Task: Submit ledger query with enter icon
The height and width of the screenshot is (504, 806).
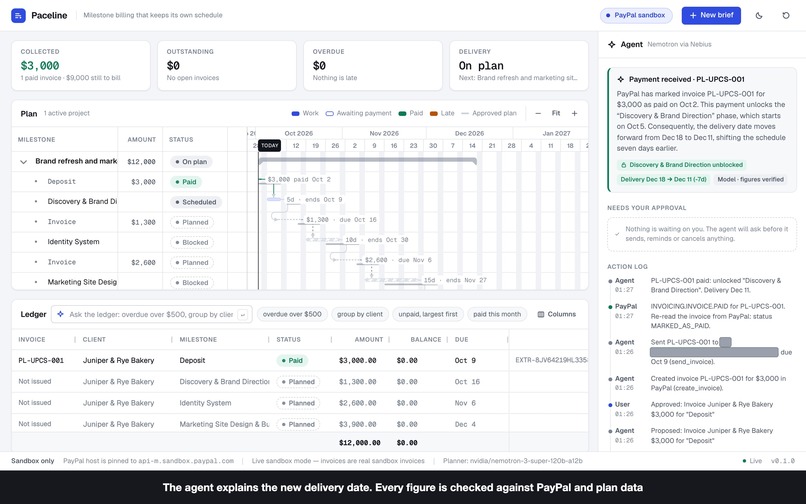Action: pyautogui.click(x=243, y=314)
